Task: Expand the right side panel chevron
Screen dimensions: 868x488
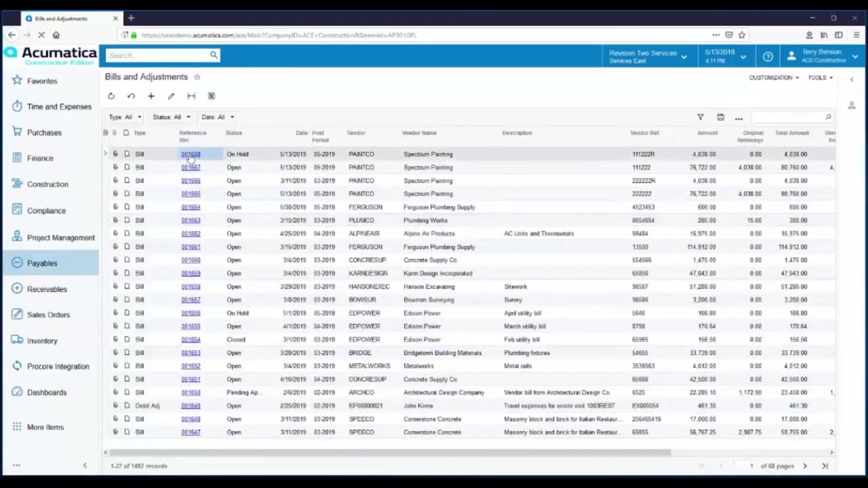Action: pos(852,80)
